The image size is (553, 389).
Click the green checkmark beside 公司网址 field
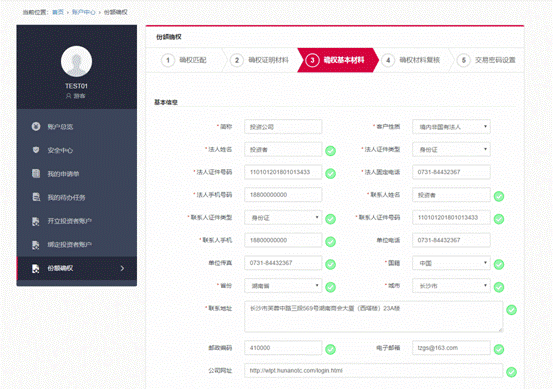[511, 372]
